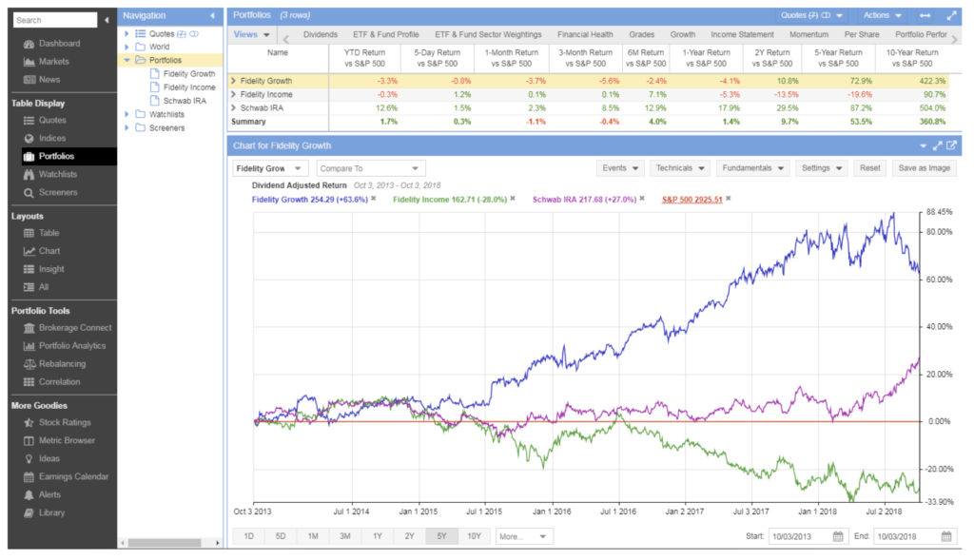
Task: Click the Reset chart button
Action: click(869, 168)
